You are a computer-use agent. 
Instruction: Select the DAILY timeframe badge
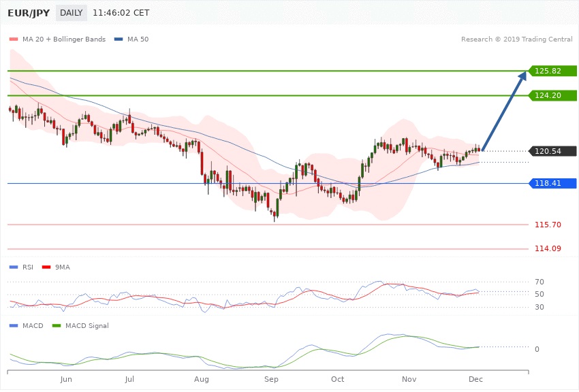(91, 13)
